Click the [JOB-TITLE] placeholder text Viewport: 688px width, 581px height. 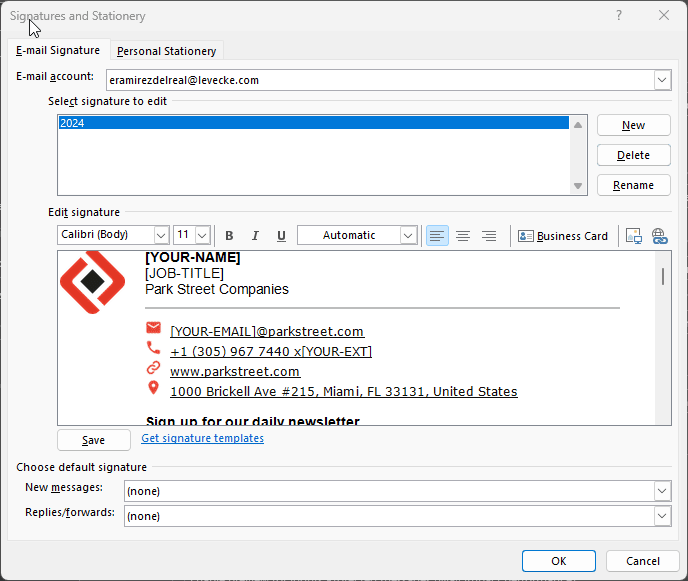pyautogui.click(x=184, y=273)
